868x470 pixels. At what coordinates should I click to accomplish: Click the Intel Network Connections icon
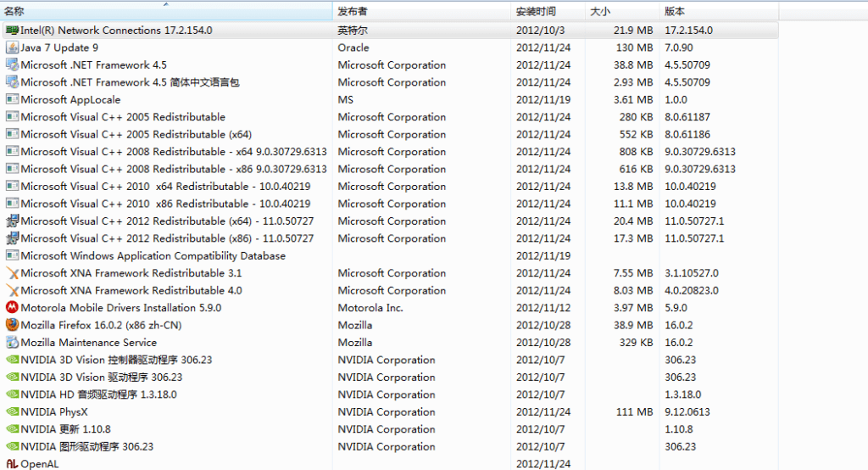click(x=12, y=31)
